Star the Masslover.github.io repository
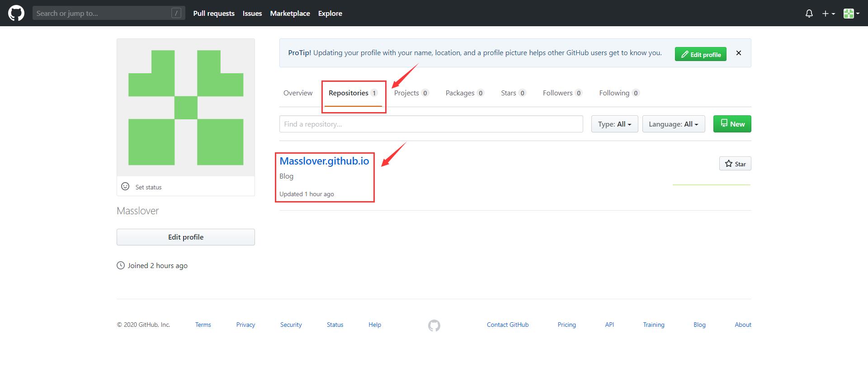Image resolution: width=868 pixels, height=391 pixels. pyautogui.click(x=735, y=164)
